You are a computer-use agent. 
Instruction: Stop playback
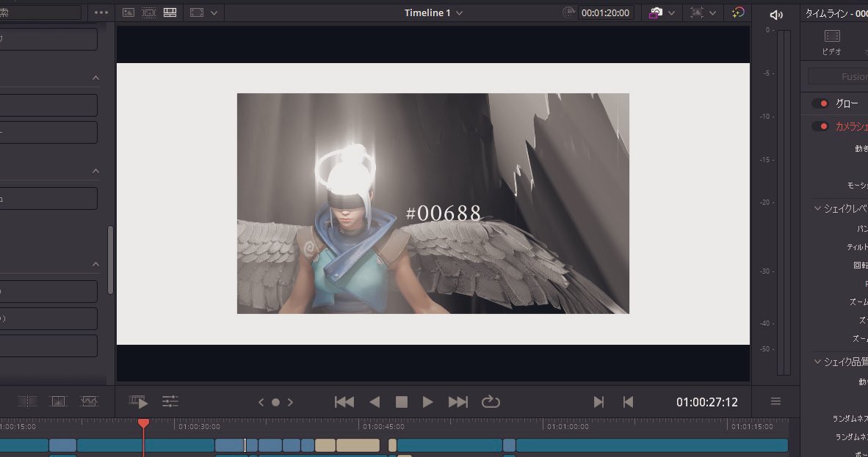(x=402, y=402)
